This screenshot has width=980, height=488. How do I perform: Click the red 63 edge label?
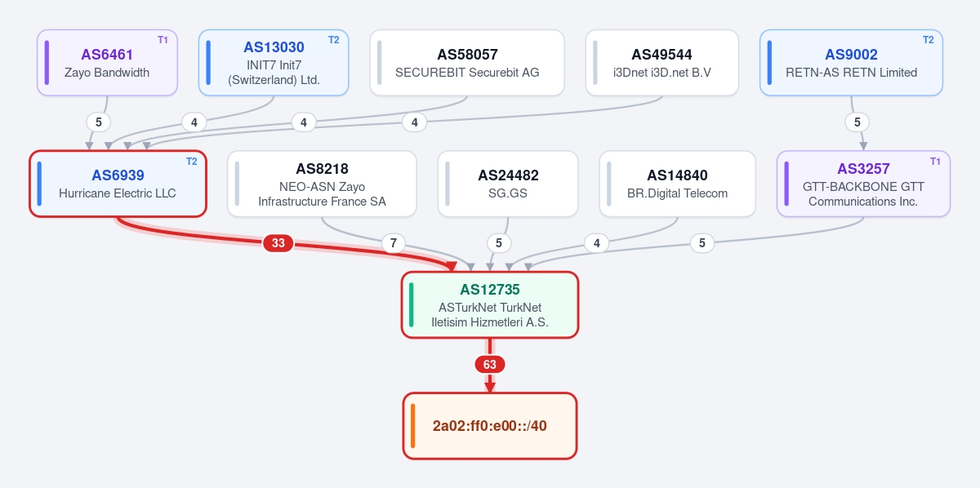tap(490, 365)
